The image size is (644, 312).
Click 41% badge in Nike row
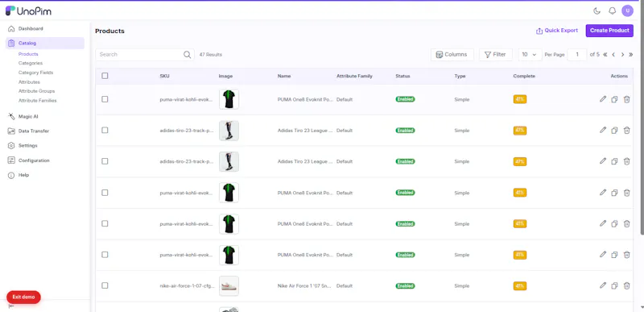tap(520, 285)
